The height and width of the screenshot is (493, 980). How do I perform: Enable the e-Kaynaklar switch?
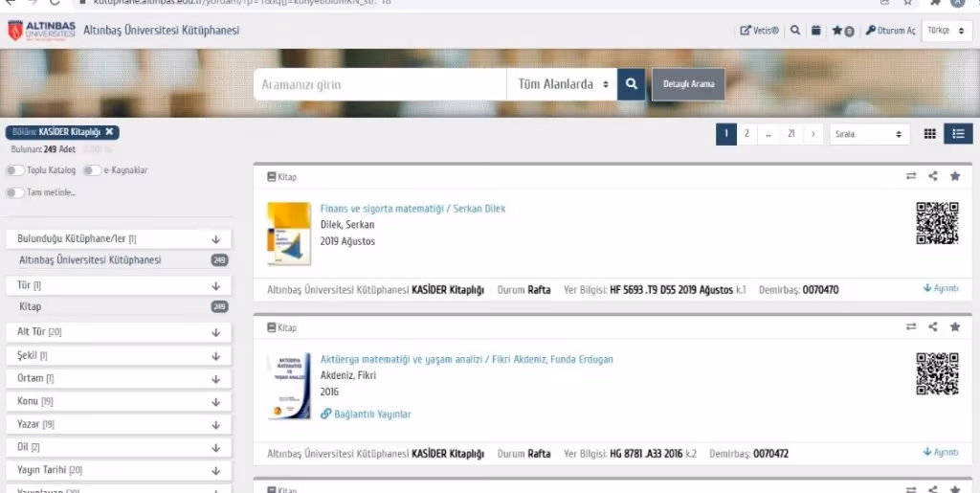tap(92, 170)
